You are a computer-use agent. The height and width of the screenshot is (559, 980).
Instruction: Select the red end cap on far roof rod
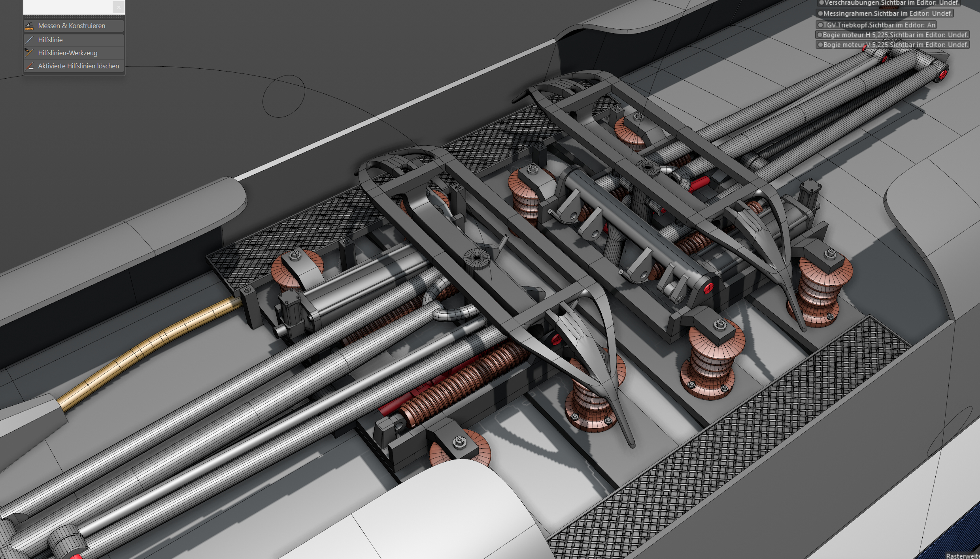[x=943, y=74]
